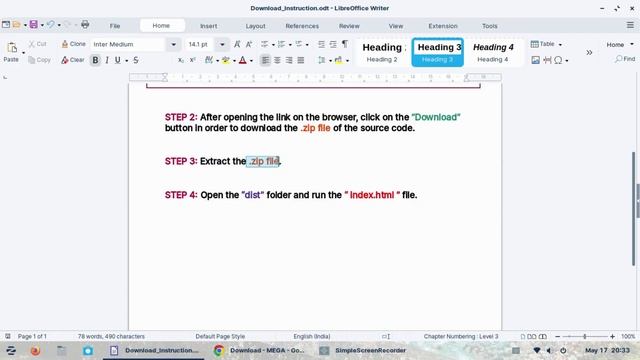Click the numbered list icon
This screenshot has width=640, height=360.
tap(281, 44)
